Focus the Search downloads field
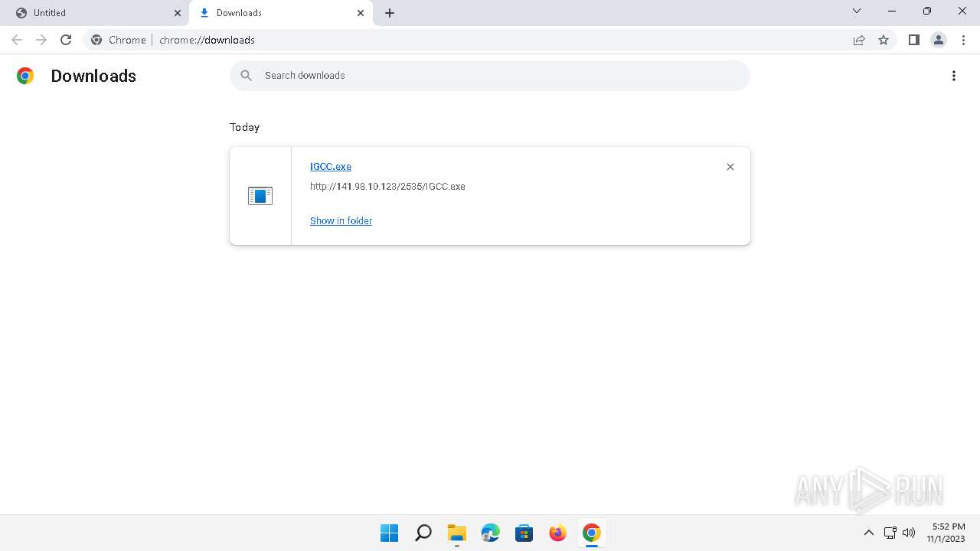Image resolution: width=980 pixels, height=551 pixels. (x=490, y=75)
